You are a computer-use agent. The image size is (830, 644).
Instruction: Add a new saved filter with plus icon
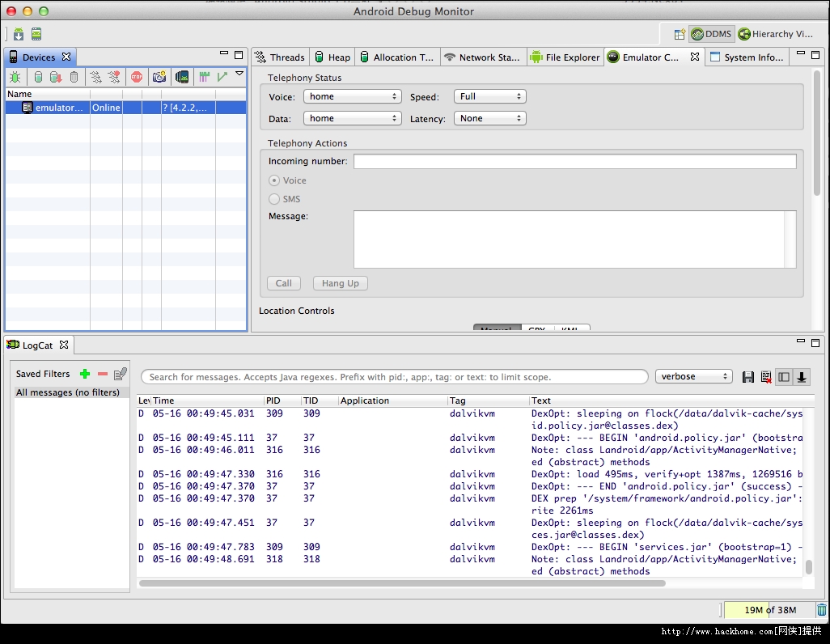[x=85, y=374]
